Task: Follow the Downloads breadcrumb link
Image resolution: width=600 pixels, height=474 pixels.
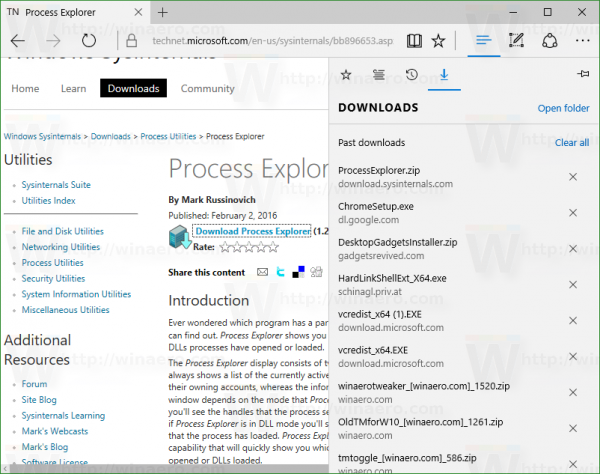Action: point(111,137)
